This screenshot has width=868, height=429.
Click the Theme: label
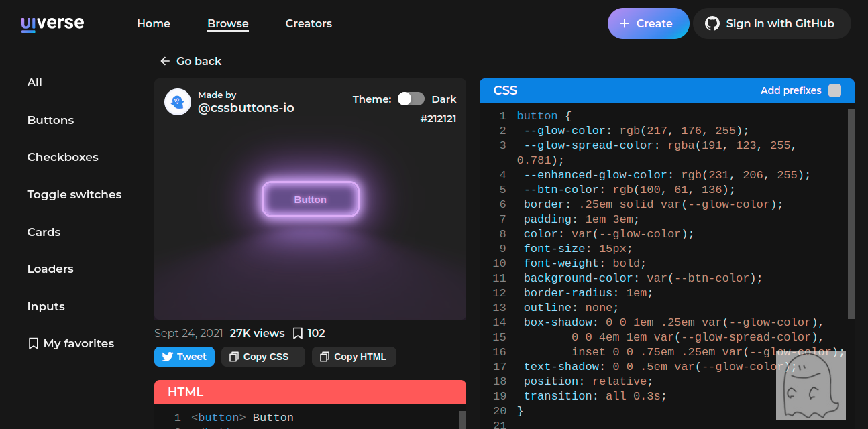click(372, 99)
